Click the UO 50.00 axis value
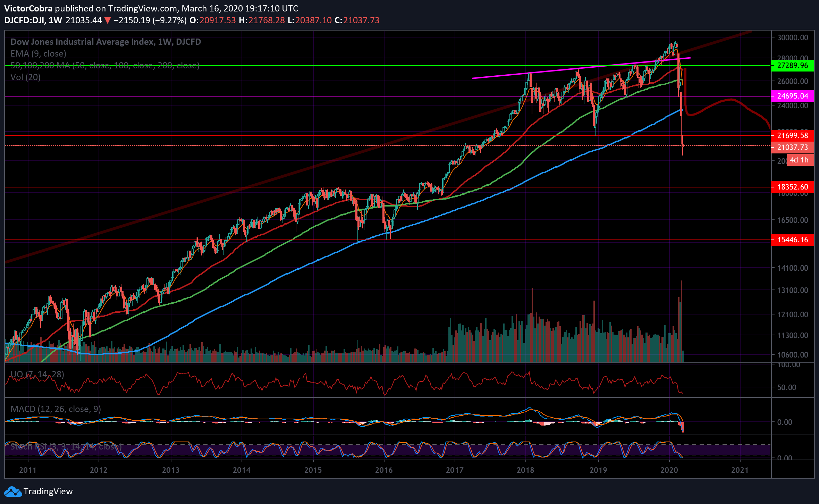Viewport: 819px width, 504px height. pos(786,387)
